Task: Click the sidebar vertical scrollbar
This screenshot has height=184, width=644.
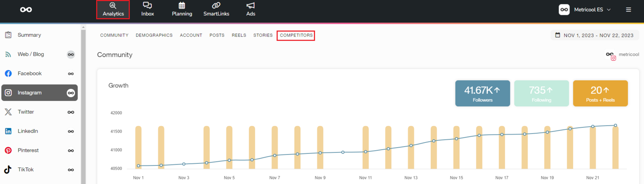Action: point(83,105)
